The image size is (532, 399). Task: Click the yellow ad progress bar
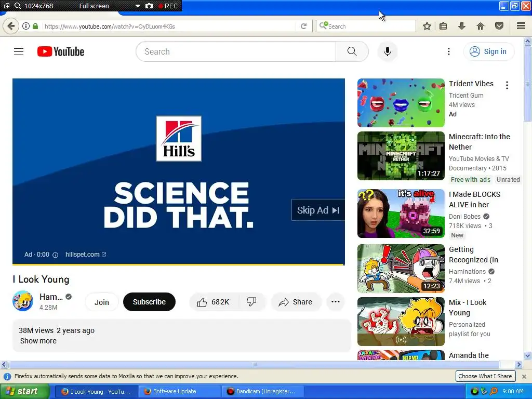pyautogui.click(x=179, y=264)
